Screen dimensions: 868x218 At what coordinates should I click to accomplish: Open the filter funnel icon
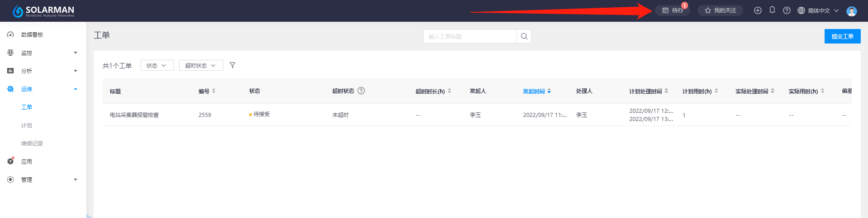tap(232, 65)
